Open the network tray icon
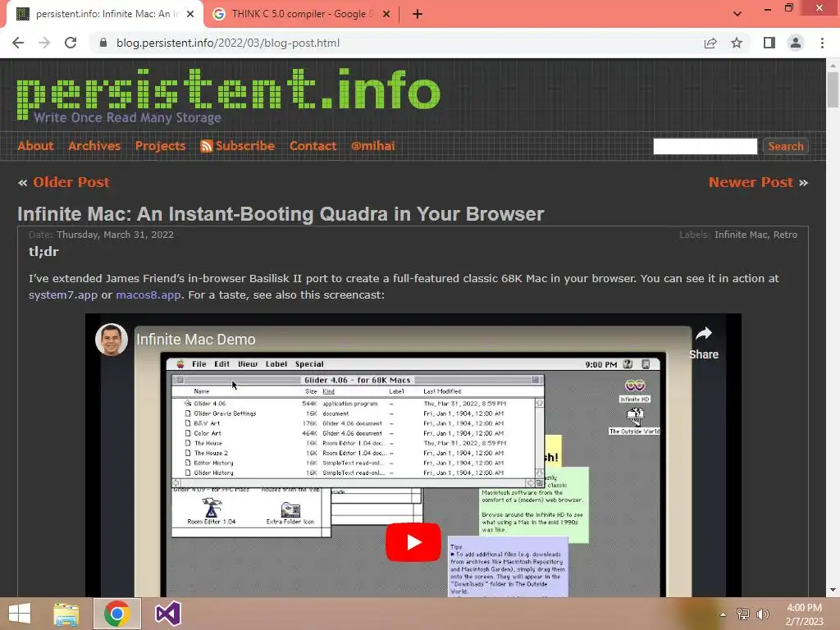 coord(743,614)
